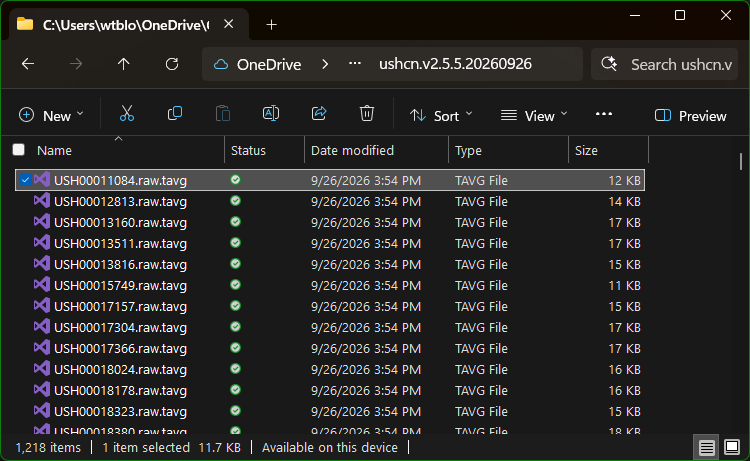The height and width of the screenshot is (461, 750).
Task: Add a new tab
Action: point(271,24)
